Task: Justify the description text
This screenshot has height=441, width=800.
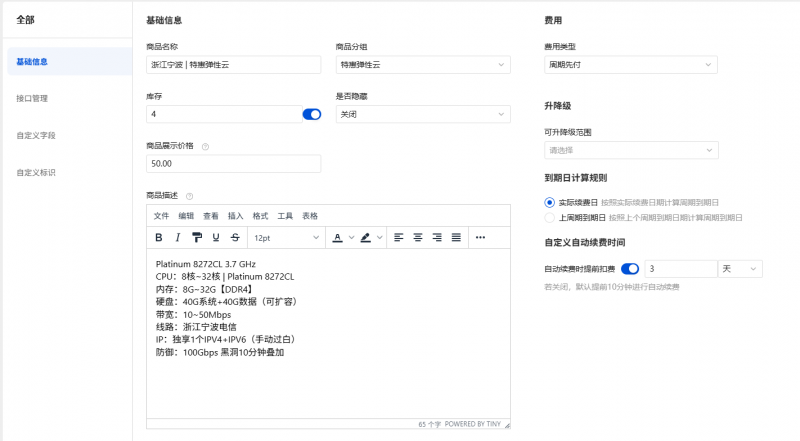Action: 456,238
